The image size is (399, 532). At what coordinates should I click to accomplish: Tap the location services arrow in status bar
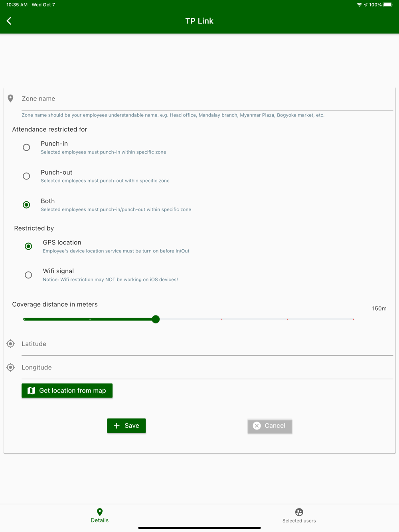pyautogui.click(x=365, y=5)
